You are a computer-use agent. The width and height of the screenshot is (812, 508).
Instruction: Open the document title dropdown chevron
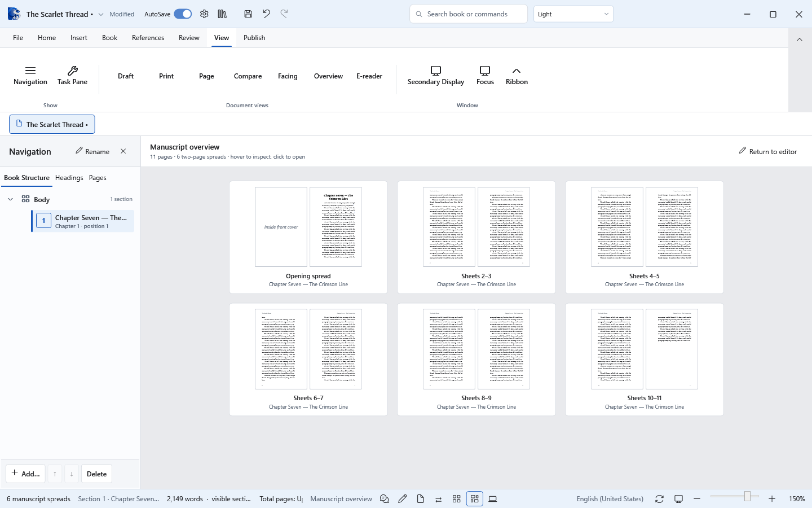point(101,14)
